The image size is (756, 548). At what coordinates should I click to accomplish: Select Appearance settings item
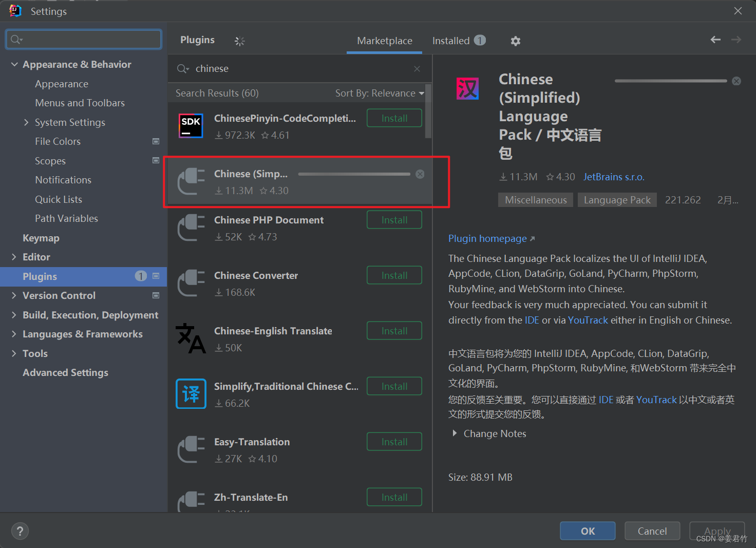(62, 84)
